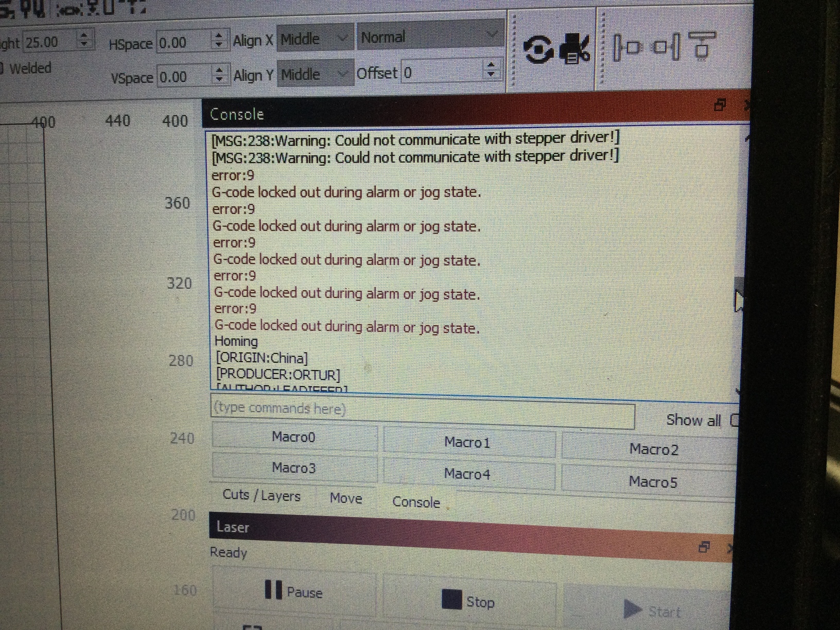Toggle the Show all checkbox
Image resolution: width=840 pixels, height=630 pixels.
[x=734, y=421]
